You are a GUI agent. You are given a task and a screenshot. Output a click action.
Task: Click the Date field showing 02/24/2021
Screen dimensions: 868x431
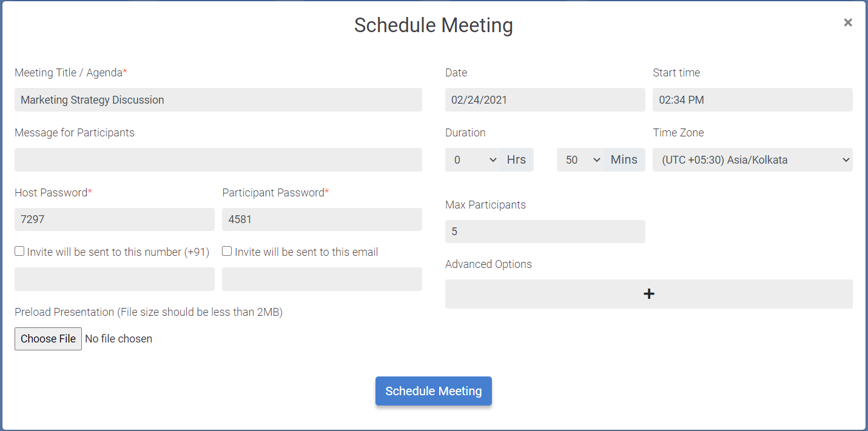coord(544,99)
